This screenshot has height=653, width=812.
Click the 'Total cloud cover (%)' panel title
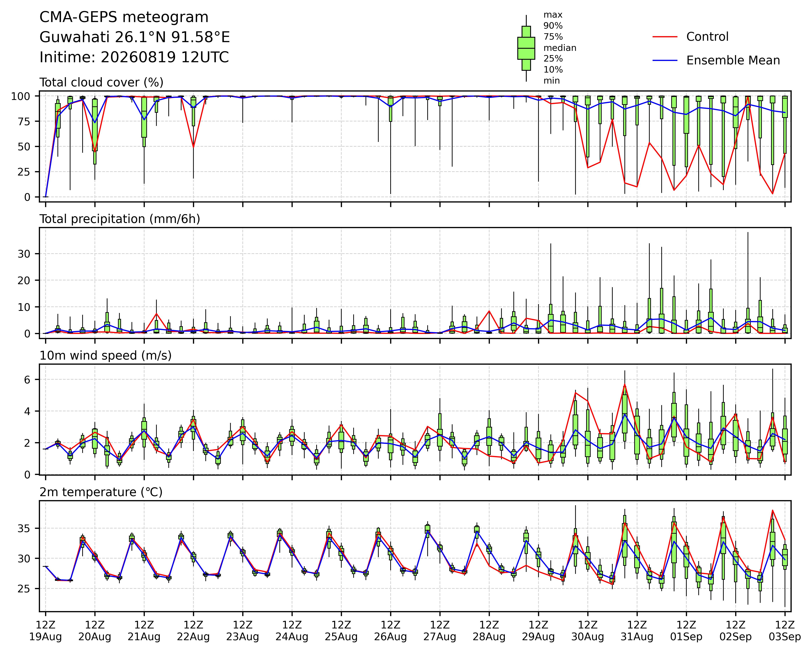[x=101, y=82]
